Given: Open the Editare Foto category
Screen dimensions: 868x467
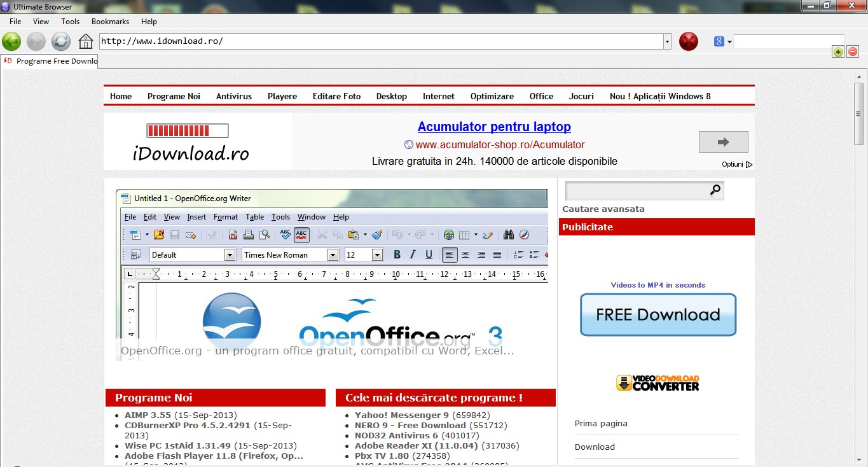Looking at the screenshot, I should click(x=336, y=96).
